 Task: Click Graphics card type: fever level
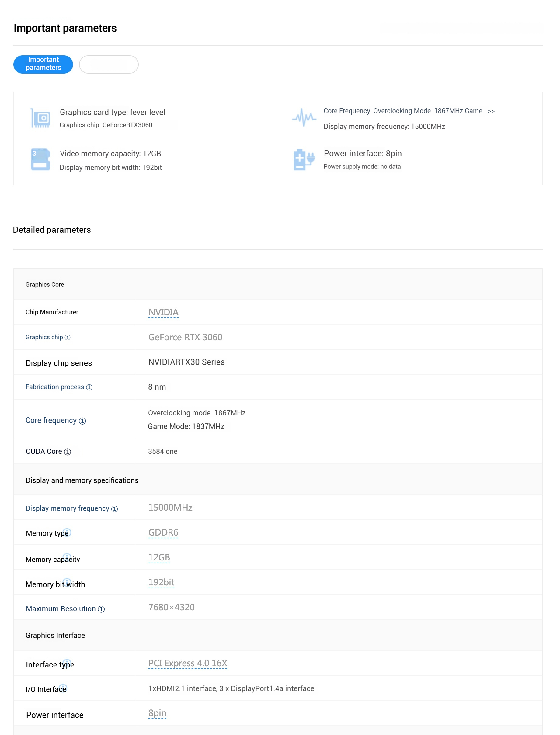coord(113,112)
